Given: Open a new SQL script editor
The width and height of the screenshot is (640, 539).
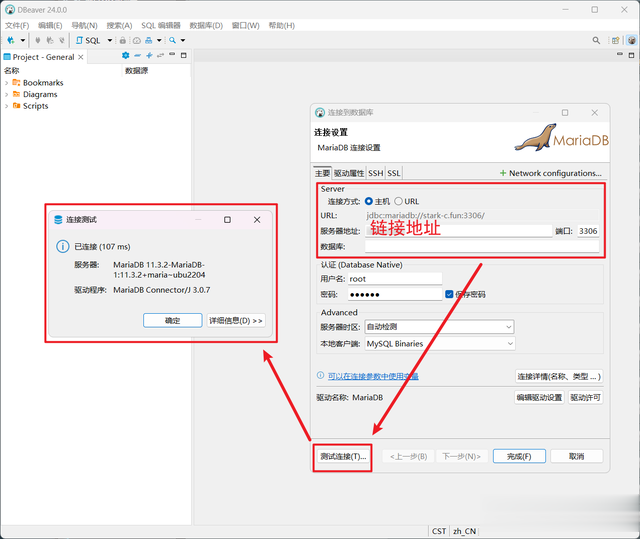Looking at the screenshot, I should [88, 40].
